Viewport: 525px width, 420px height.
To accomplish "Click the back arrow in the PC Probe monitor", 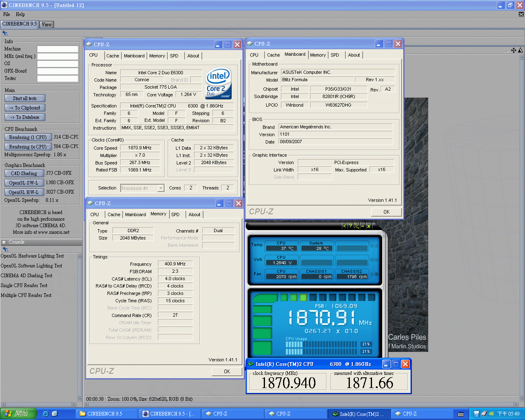I will click(x=345, y=226).
